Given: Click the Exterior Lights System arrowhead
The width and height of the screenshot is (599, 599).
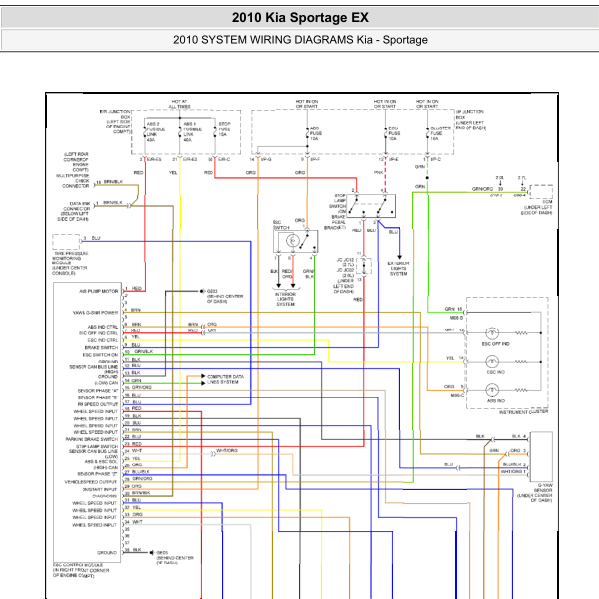Looking at the screenshot, I should (x=399, y=257).
